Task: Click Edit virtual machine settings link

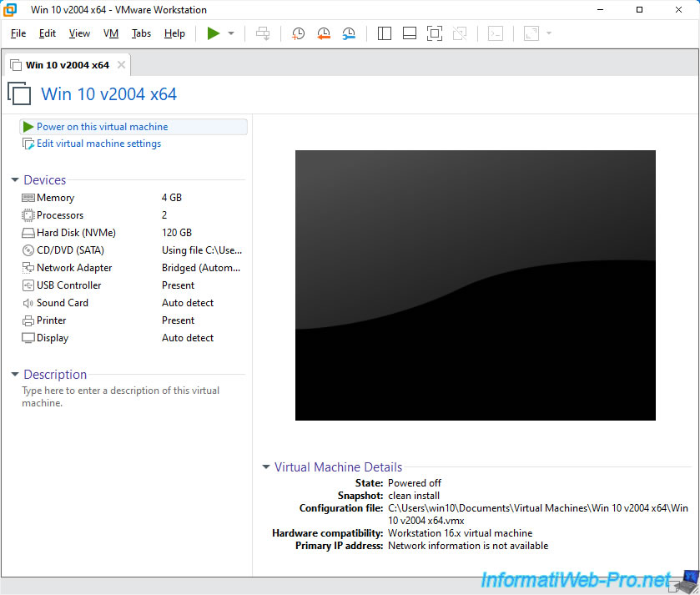Action: pyautogui.click(x=98, y=144)
